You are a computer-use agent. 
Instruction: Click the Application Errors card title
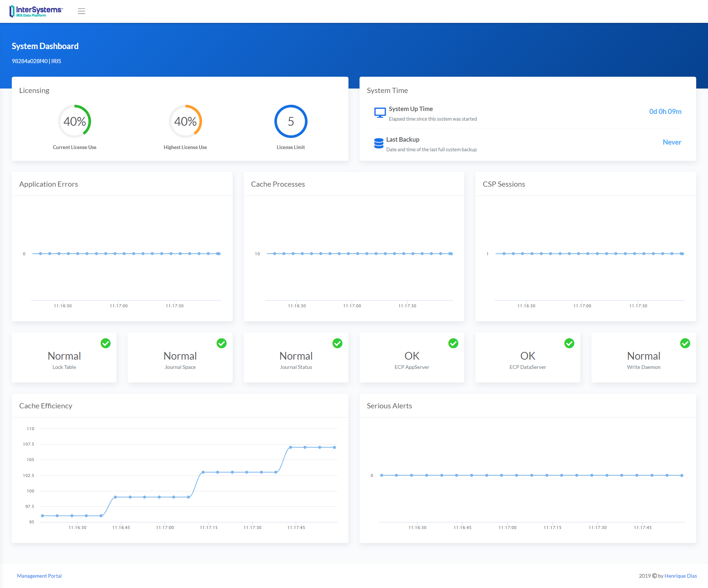click(49, 184)
